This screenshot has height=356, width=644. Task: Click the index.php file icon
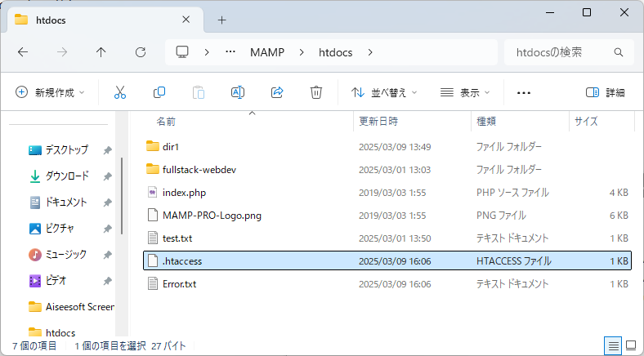point(152,193)
